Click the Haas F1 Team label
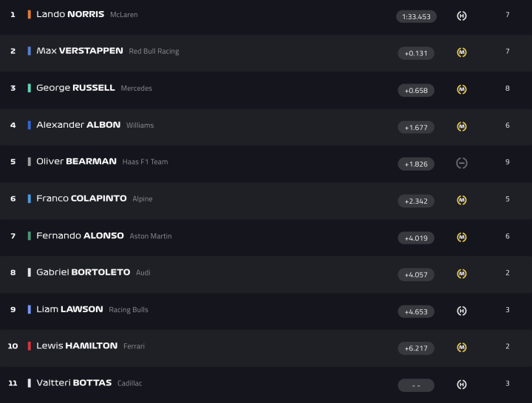The height and width of the screenshot is (403, 532). coord(145,162)
